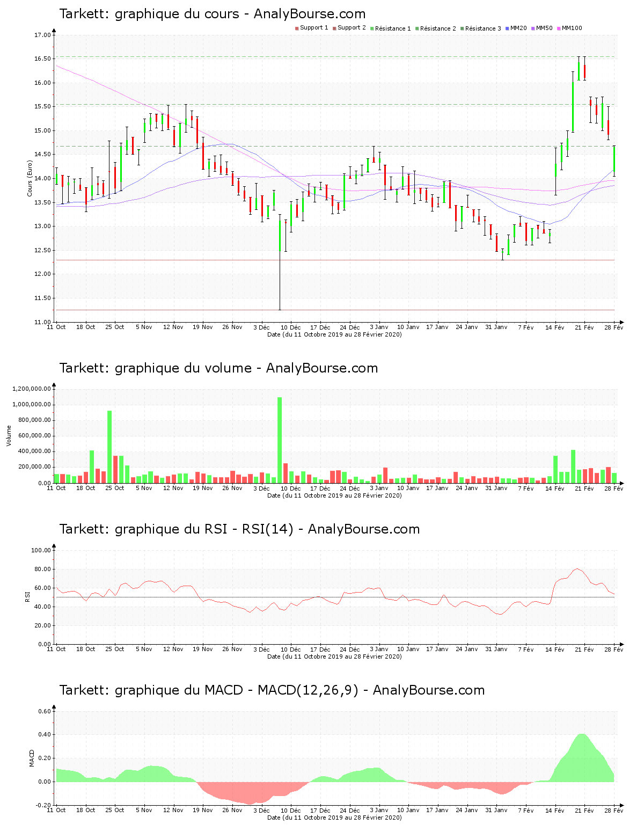The height and width of the screenshot is (832, 644).
Task: Click the 'RSI' vertical axis label
Action: [27, 596]
